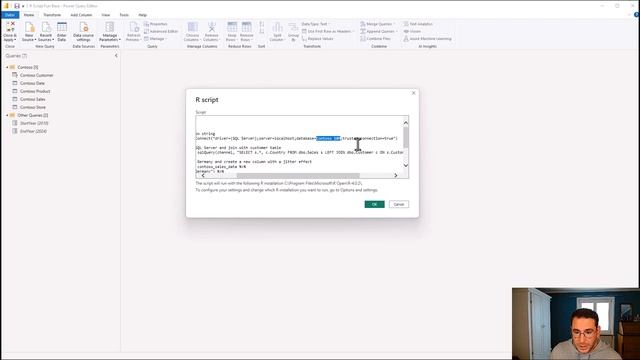Click Replace Values in the ribbon
This screenshot has height=360, width=640.
(x=318, y=39)
